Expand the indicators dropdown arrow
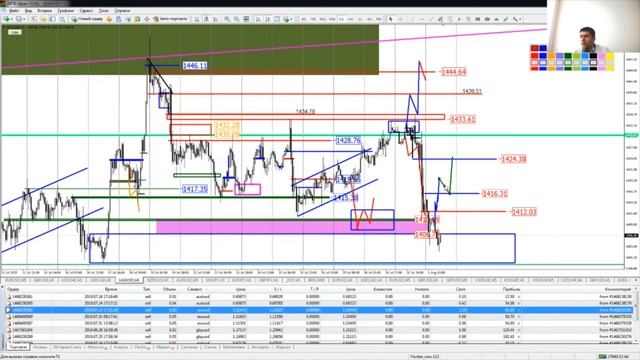Screen dimensions: 640x360 [x=291, y=19]
